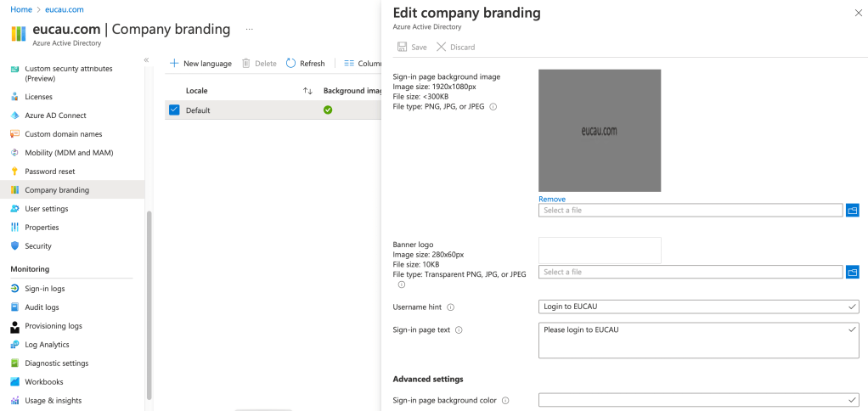Browse for a background image file
Image resolution: width=868 pixels, height=411 pixels.
[852, 211]
